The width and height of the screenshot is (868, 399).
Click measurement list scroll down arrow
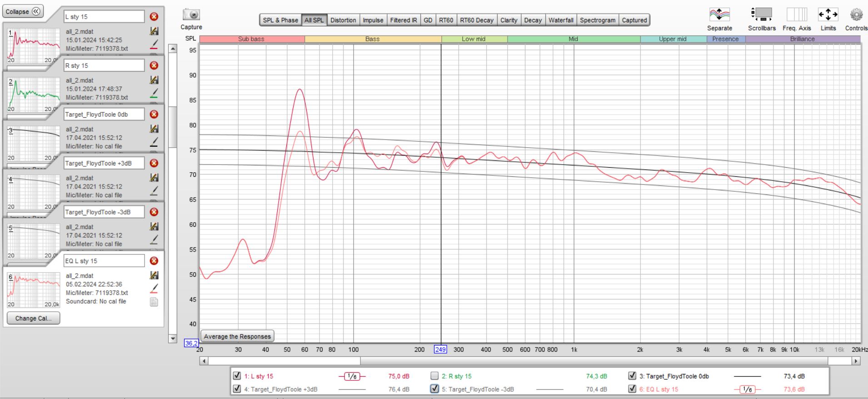click(x=173, y=339)
